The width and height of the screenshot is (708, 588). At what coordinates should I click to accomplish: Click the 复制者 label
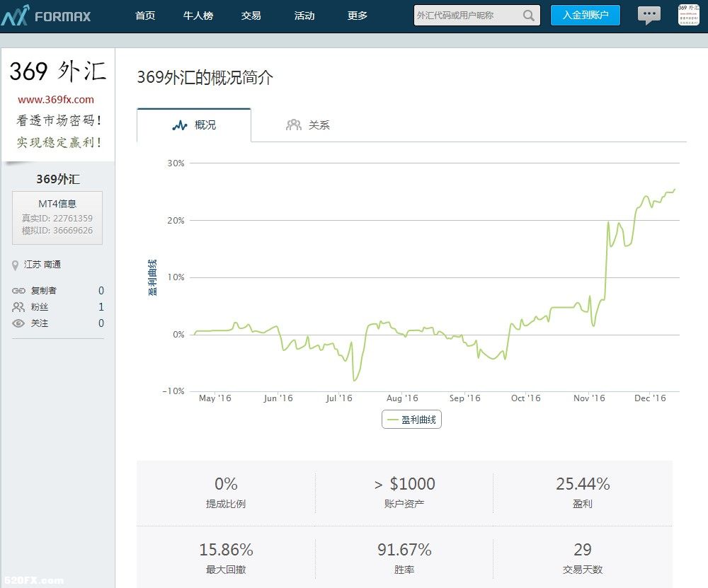point(43,291)
